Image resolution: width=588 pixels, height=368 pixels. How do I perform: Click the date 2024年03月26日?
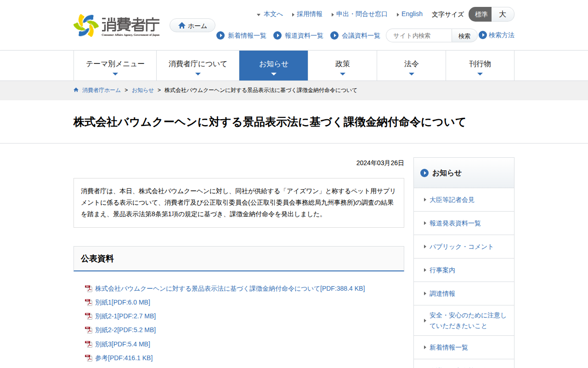click(x=380, y=163)
